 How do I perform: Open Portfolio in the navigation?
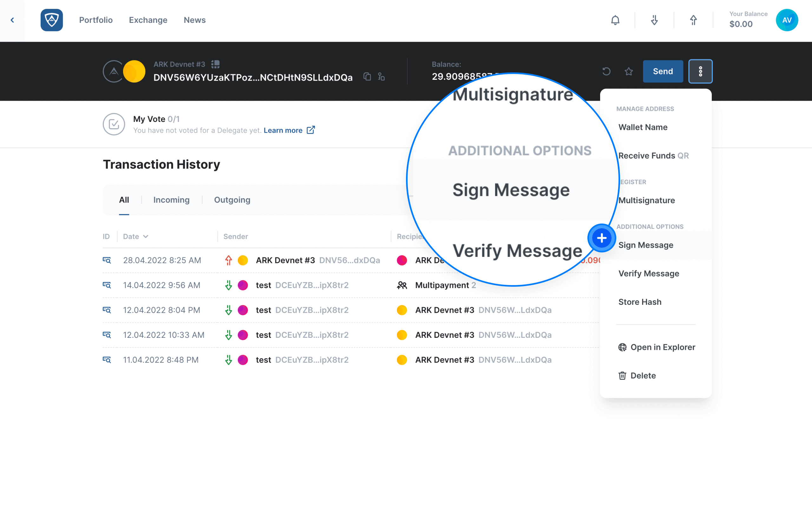(x=96, y=20)
